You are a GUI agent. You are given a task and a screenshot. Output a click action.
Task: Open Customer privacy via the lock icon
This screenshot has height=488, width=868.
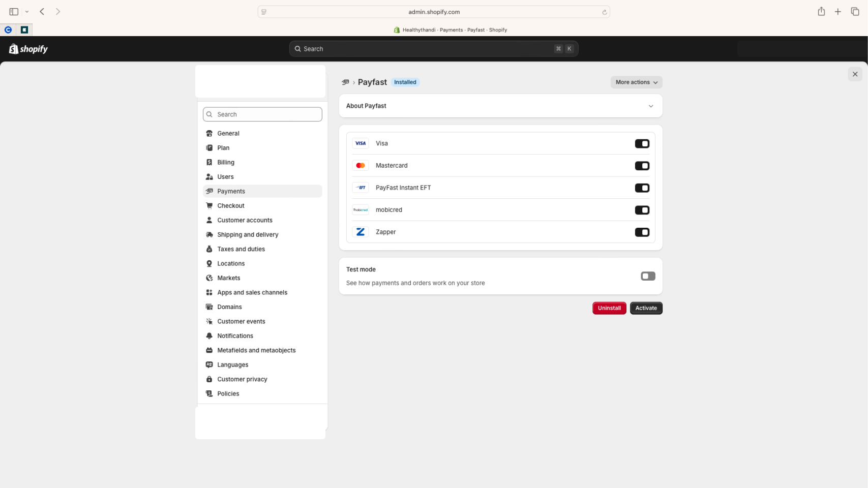(209, 379)
